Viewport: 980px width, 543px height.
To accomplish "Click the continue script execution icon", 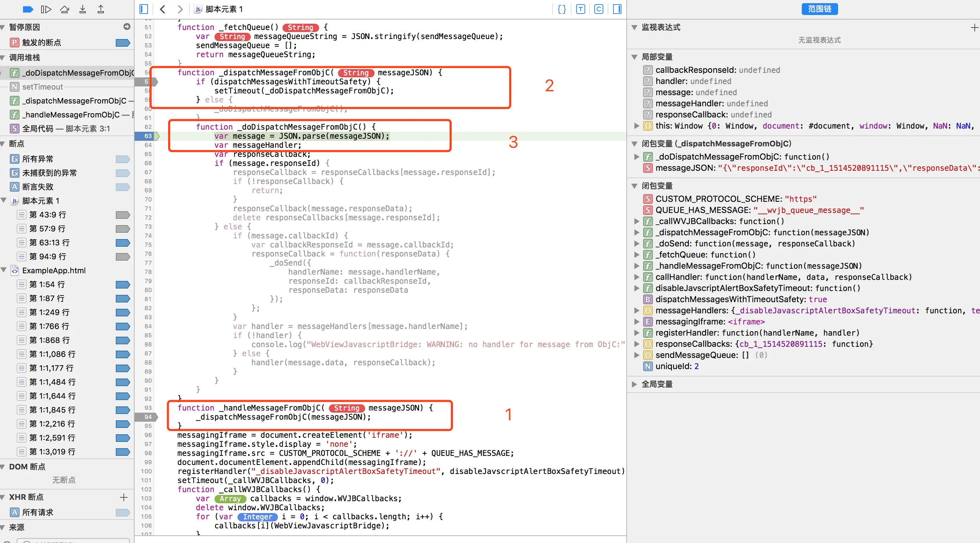I will [x=46, y=9].
